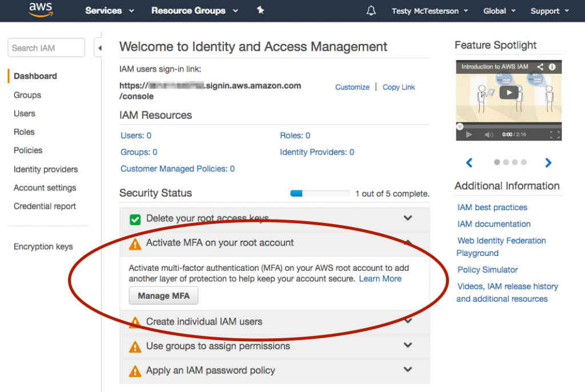Open the Testy McTesterson account menu
Viewport: 585px width, 392px height.
point(430,11)
